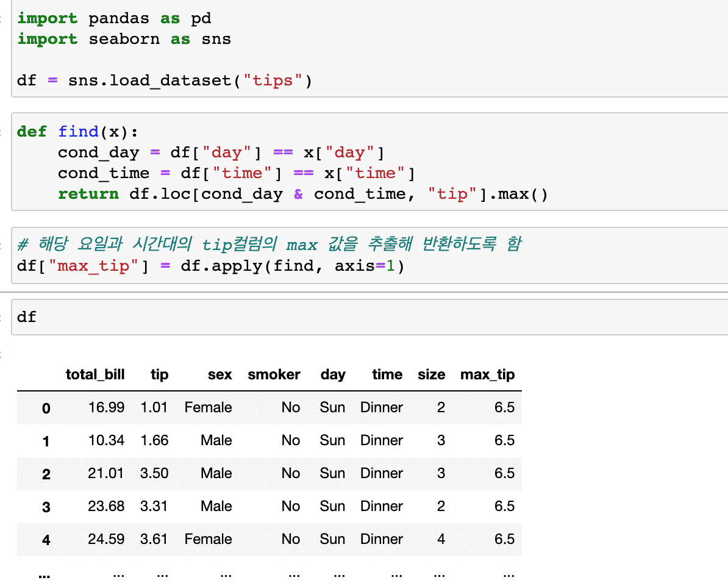This screenshot has width=728, height=583.
Task: Click the cond_day assignment line
Action: click(x=221, y=152)
